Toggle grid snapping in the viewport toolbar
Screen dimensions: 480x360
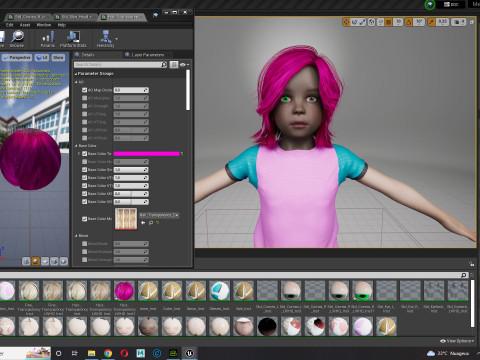tap(389, 22)
